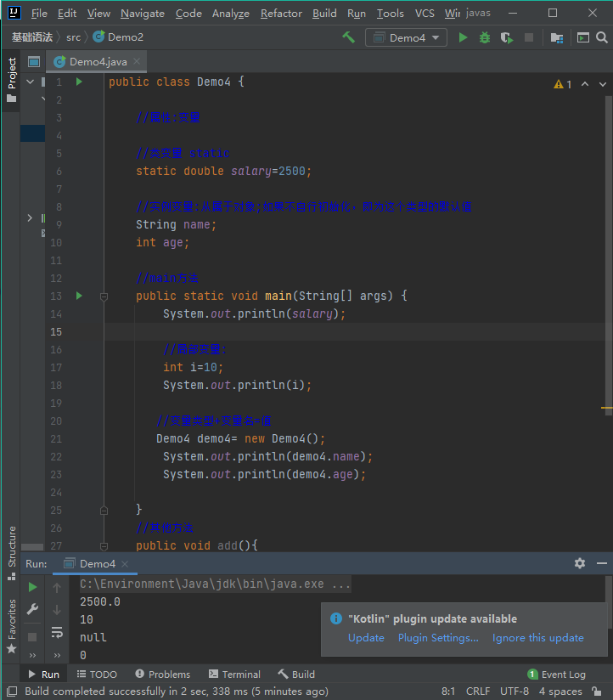Click Ignore this update link
This screenshot has height=700, width=613.
click(x=537, y=638)
